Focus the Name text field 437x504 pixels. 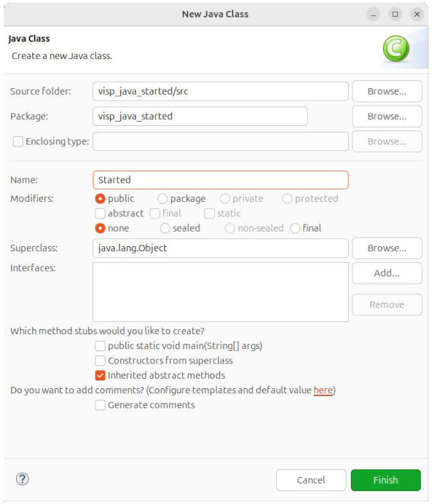pyautogui.click(x=221, y=180)
